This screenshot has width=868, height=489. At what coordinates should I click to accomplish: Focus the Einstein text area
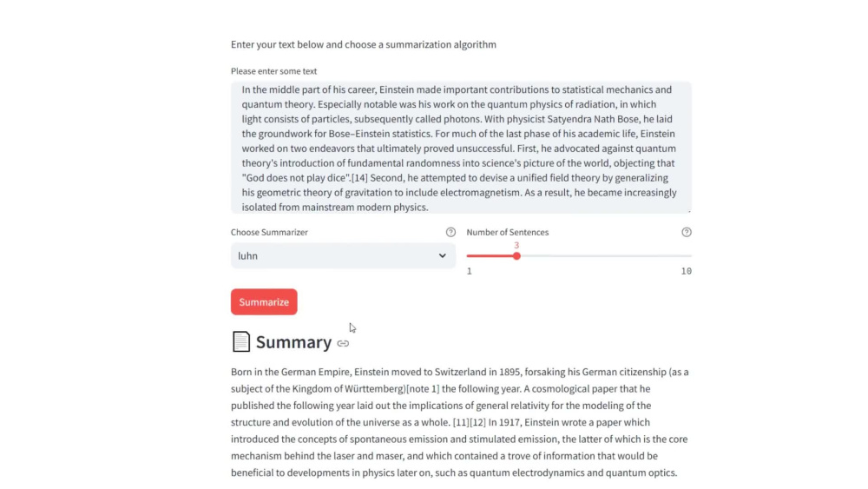tap(461, 148)
